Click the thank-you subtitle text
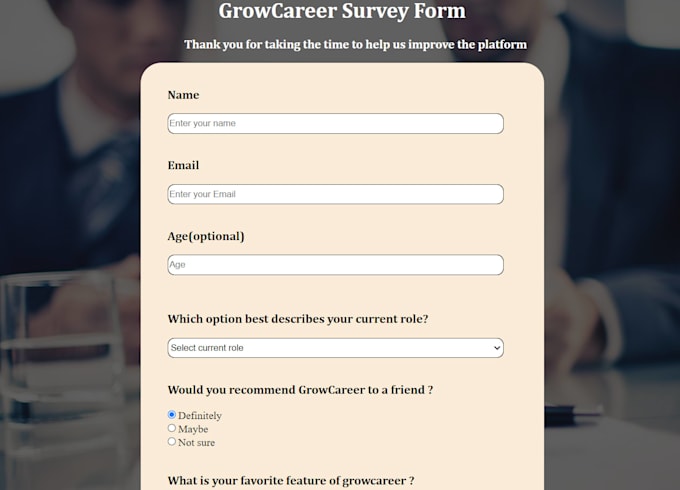This screenshot has height=490, width=680. (355, 44)
